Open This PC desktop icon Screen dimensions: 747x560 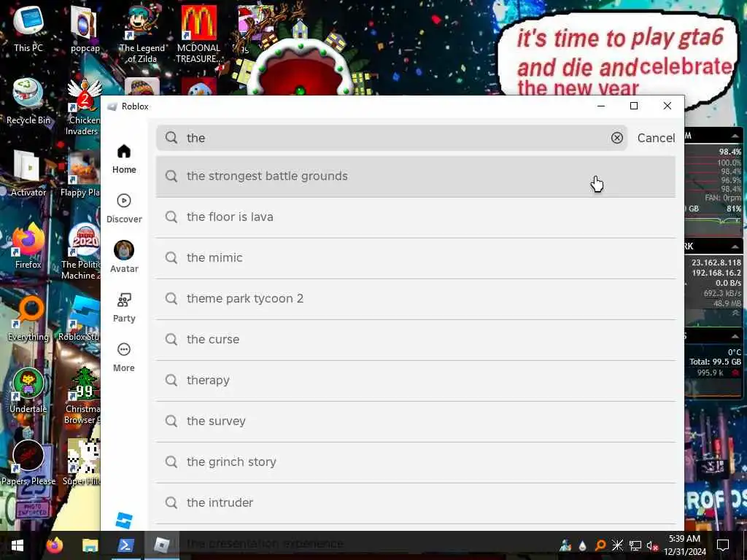(28, 28)
